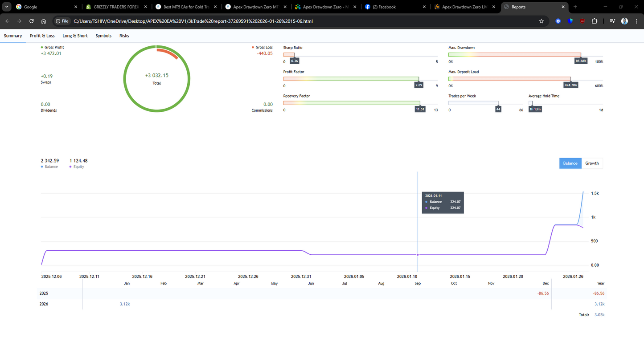Click the browser home icon
This screenshot has width=644, height=346.
coord(43,21)
